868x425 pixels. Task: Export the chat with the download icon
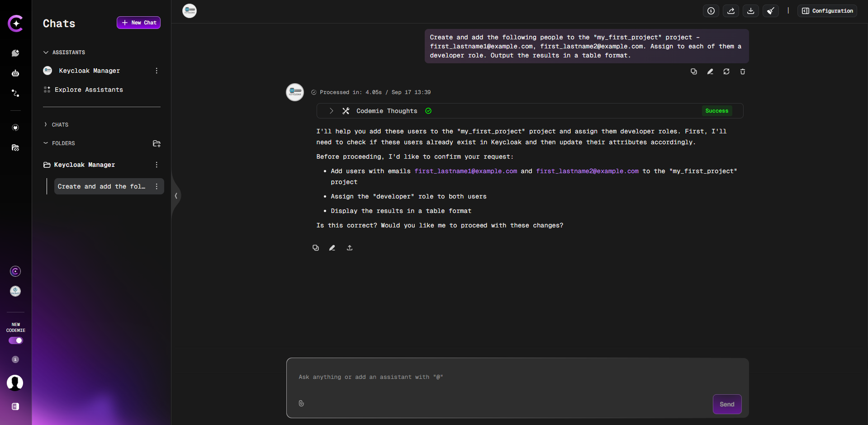tap(751, 11)
